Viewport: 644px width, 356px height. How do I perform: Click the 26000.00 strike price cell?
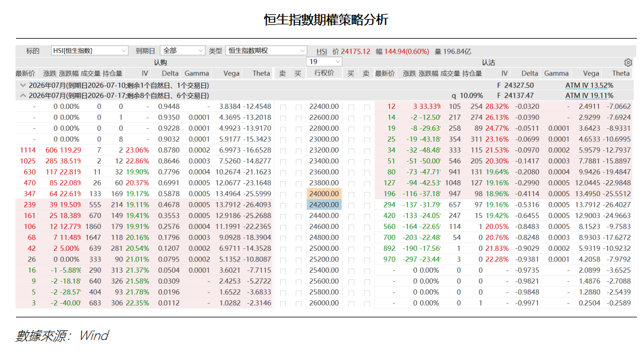324,303
